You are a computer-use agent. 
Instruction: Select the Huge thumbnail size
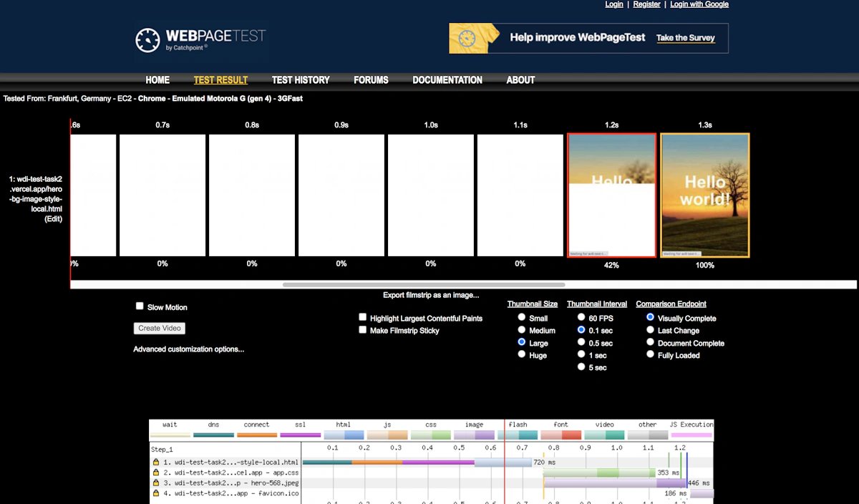point(522,354)
